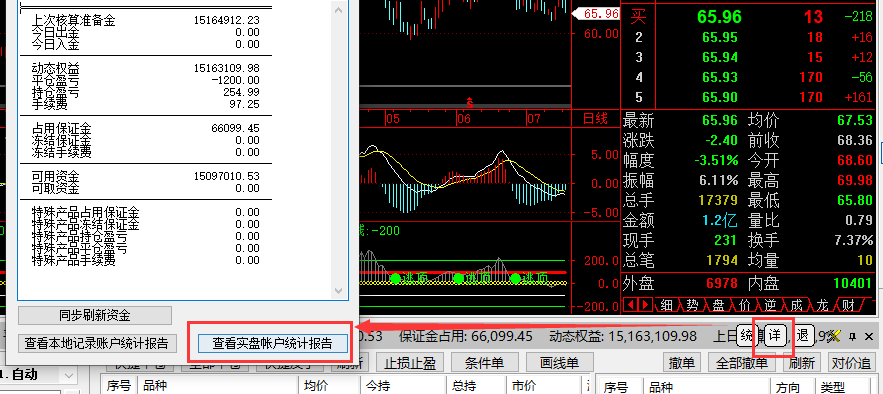Click the 退 logout button

803,336
